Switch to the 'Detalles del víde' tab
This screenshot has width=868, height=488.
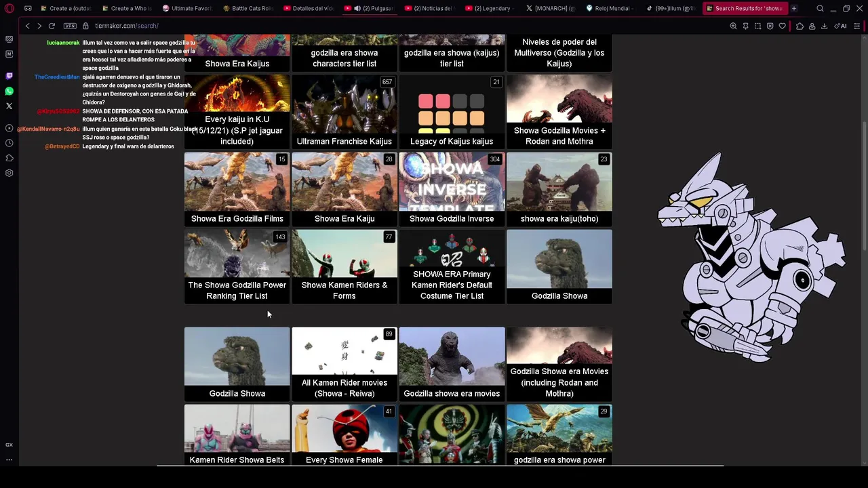coord(309,8)
